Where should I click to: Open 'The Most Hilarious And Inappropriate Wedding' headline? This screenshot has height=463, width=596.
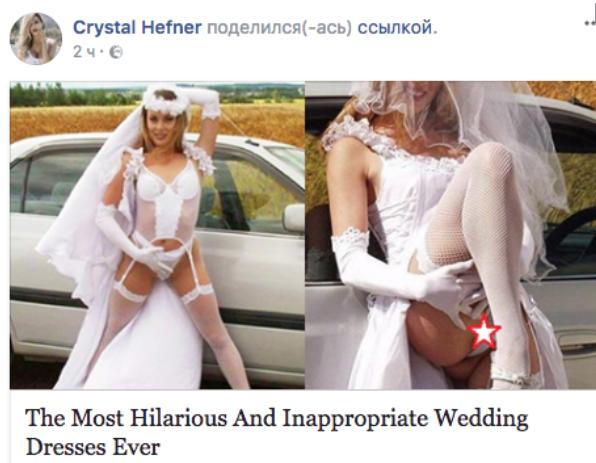(277, 418)
